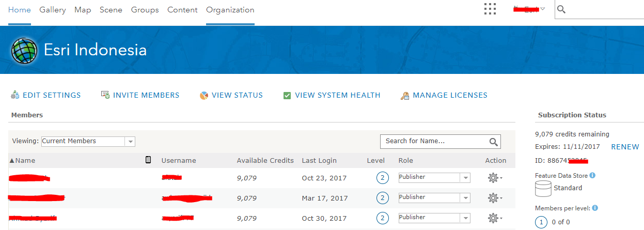Click the magnifier in the Search for Name box
This screenshot has width=644, height=230.
pyautogui.click(x=493, y=142)
